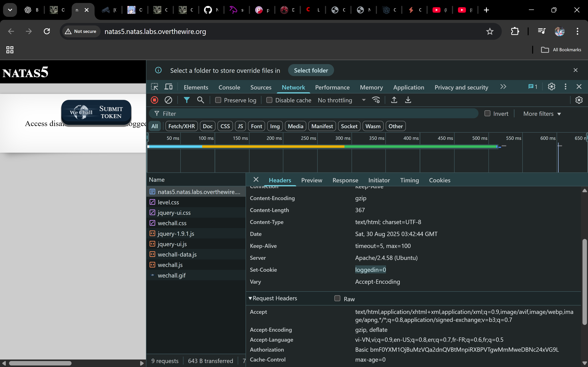Viewport: 588px width, 367px height.
Task: Click the headers pane vertical scrollbar
Action: [584, 282]
